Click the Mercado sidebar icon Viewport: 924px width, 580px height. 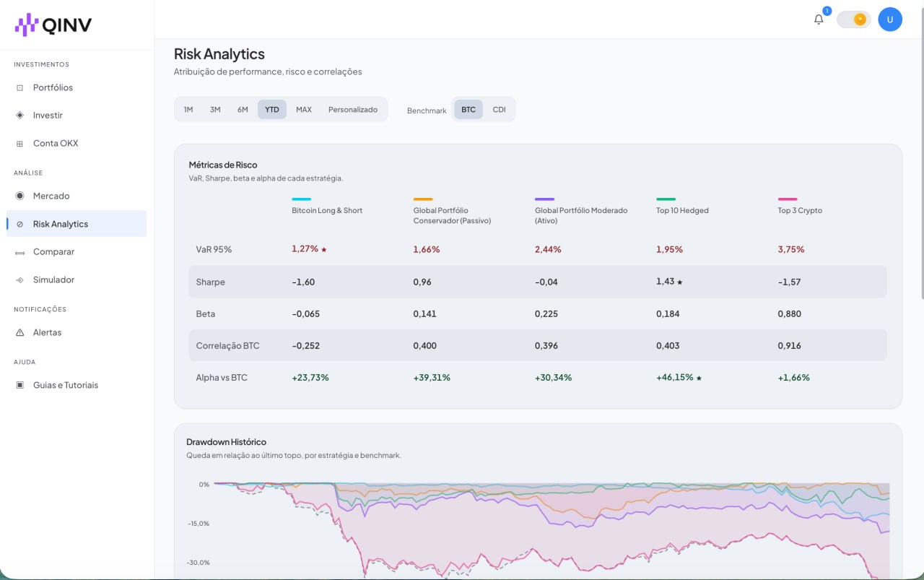19,196
